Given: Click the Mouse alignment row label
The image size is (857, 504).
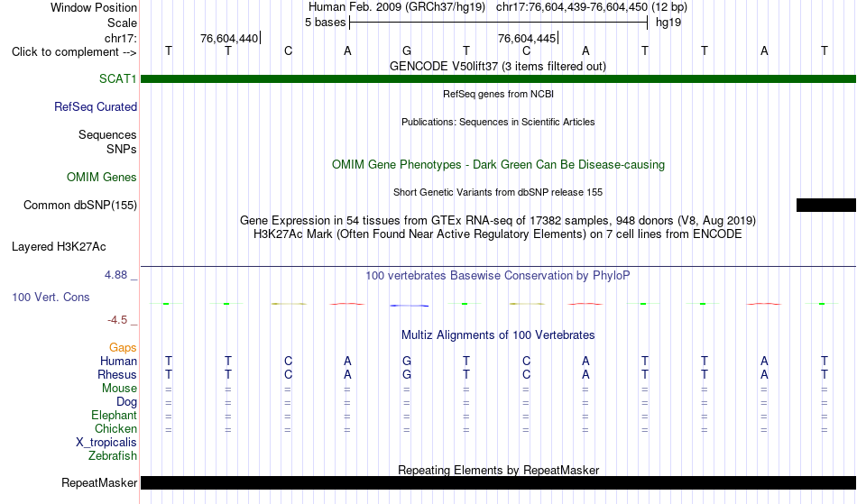Looking at the screenshot, I should (x=119, y=389).
